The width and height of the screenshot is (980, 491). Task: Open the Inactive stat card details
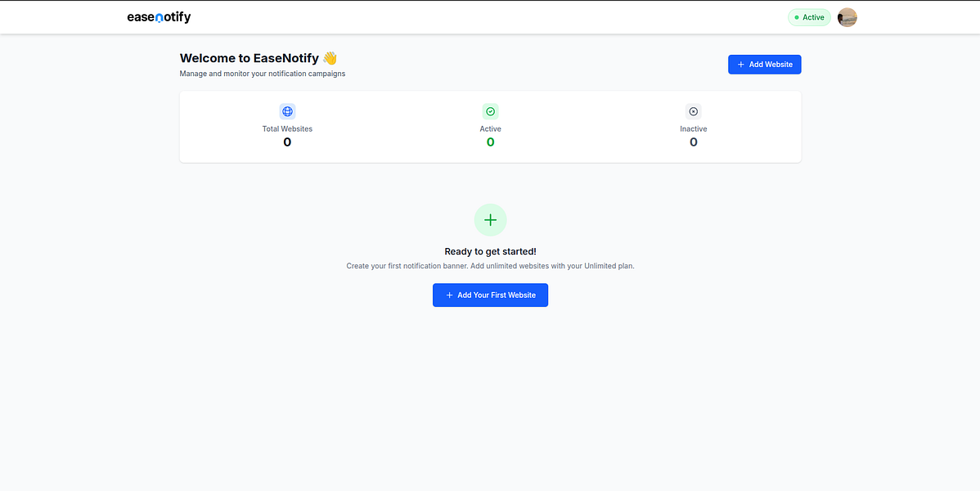point(693,127)
